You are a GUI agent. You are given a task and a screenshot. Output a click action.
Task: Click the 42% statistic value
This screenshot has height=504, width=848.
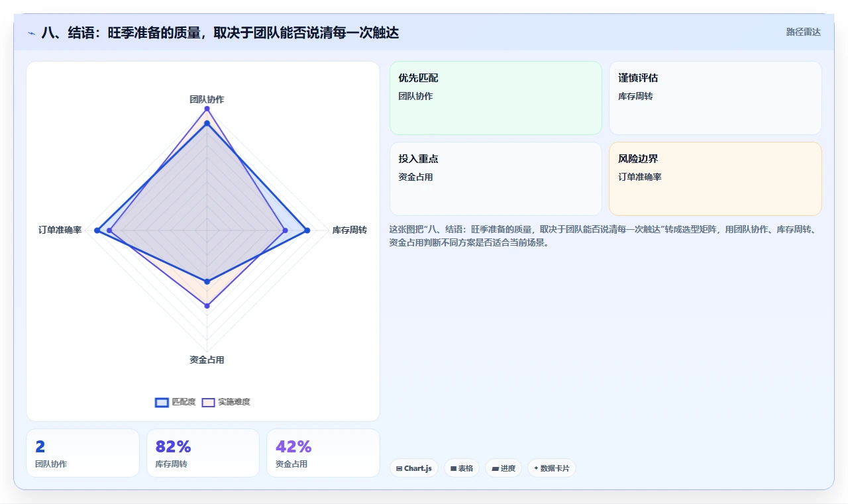pos(293,447)
